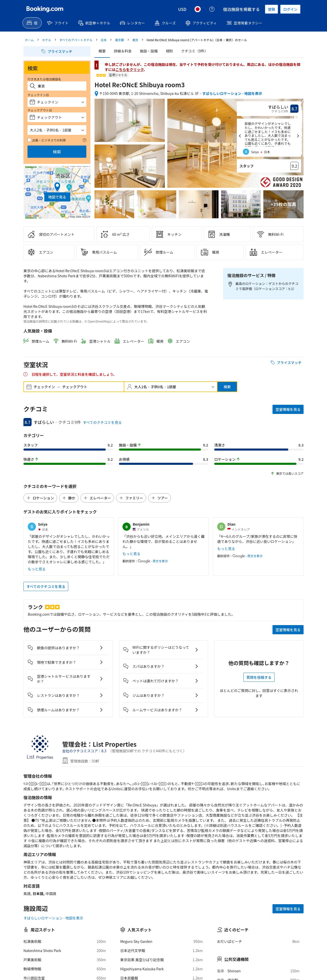Select the クルーズ tab
Image resolution: width=327 pixels, height=980 pixels.
(165, 23)
